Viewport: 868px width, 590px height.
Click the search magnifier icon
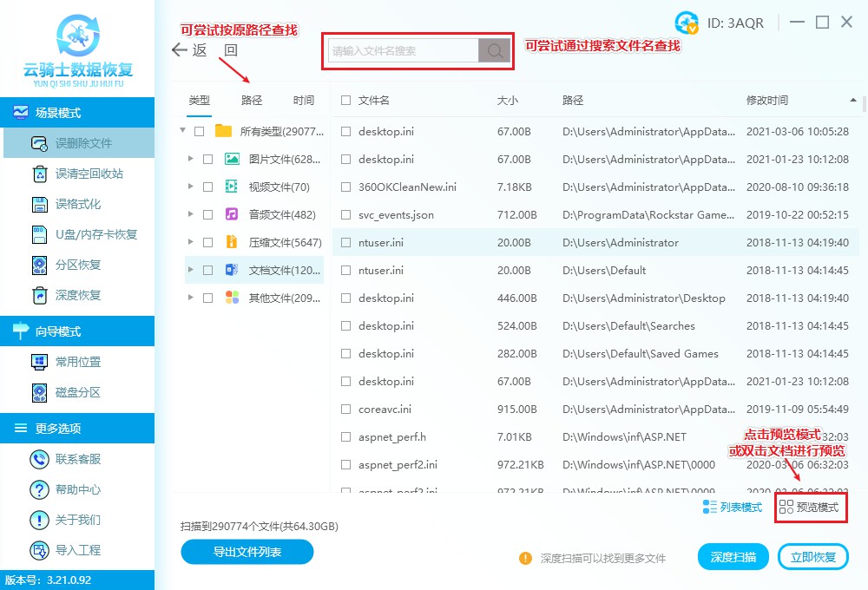coord(495,51)
